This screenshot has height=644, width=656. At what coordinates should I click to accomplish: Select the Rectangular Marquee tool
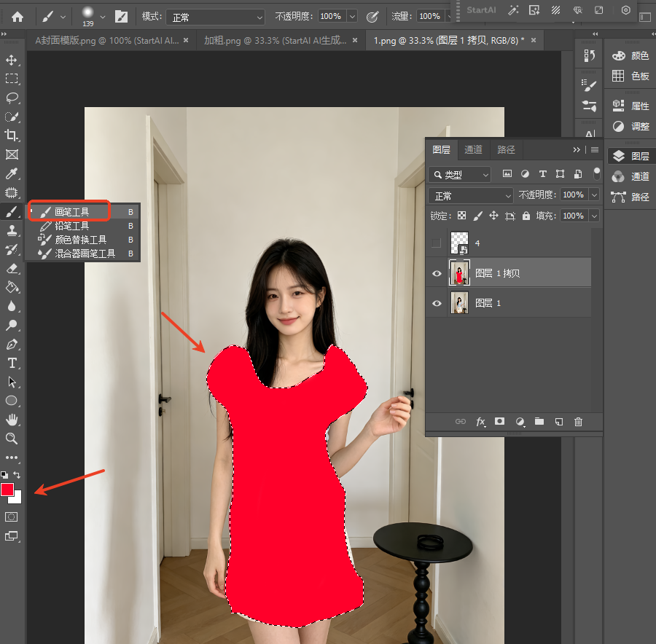11,79
